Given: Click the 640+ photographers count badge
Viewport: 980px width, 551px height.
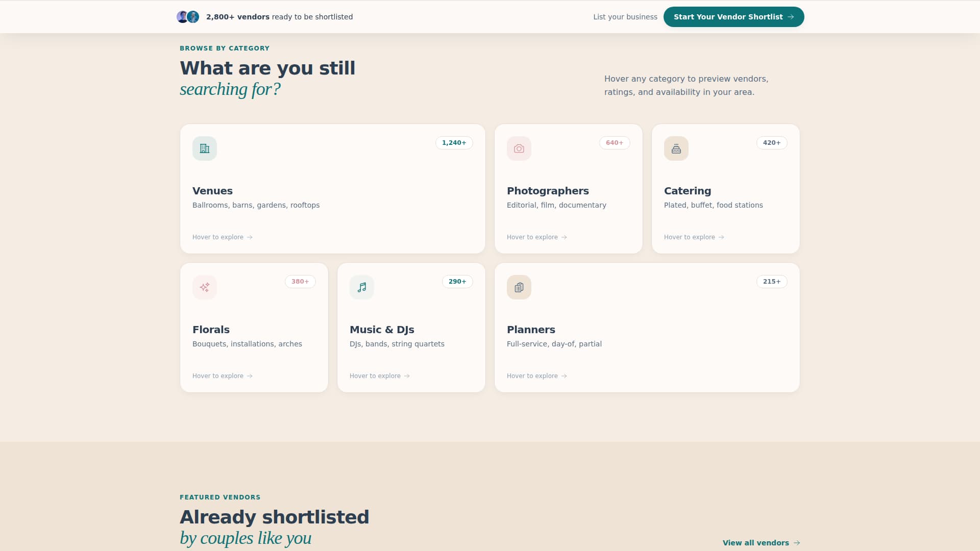Looking at the screenshot, I should (x=615, y=143).
